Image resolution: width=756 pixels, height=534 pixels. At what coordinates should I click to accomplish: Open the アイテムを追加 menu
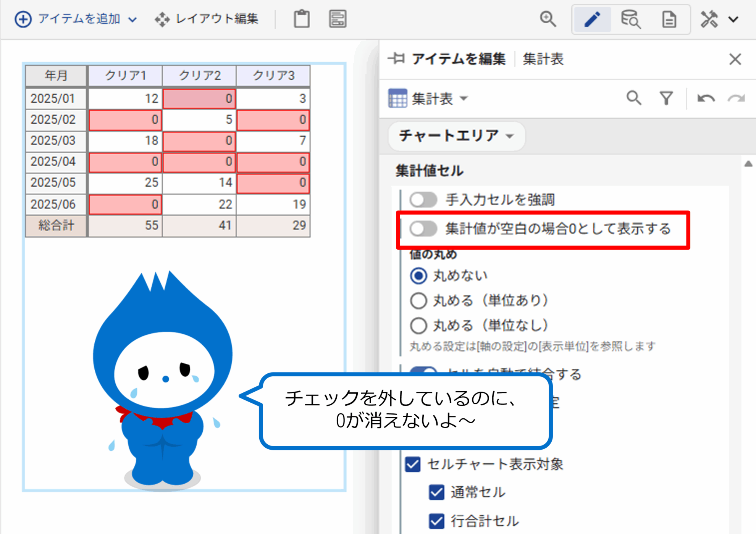coord(76,19)
